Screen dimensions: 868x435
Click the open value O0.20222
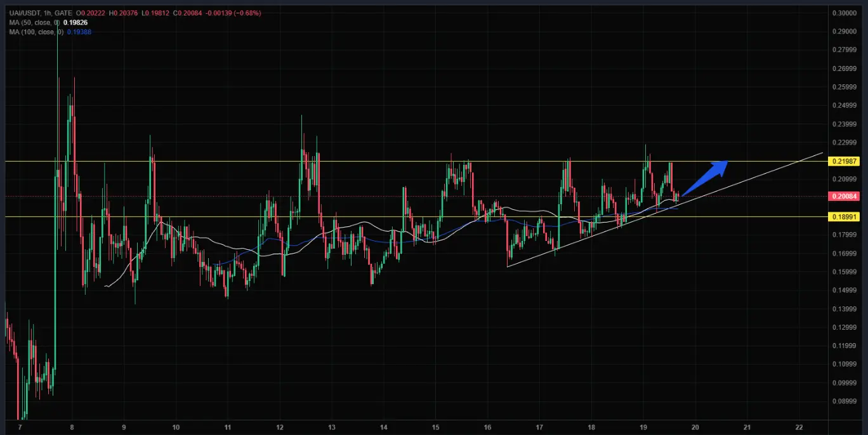(x=91, y=13)
